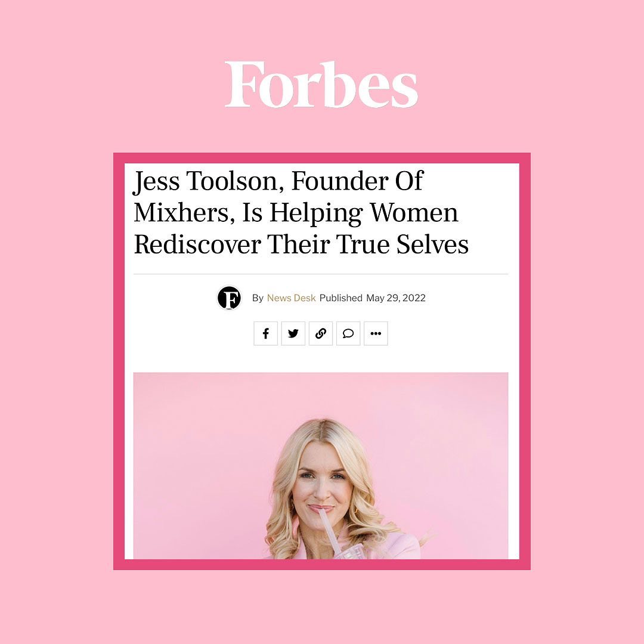
Task: Click the 'Jess Toolson, Founder Of' headline line
Action: [278, 181]
